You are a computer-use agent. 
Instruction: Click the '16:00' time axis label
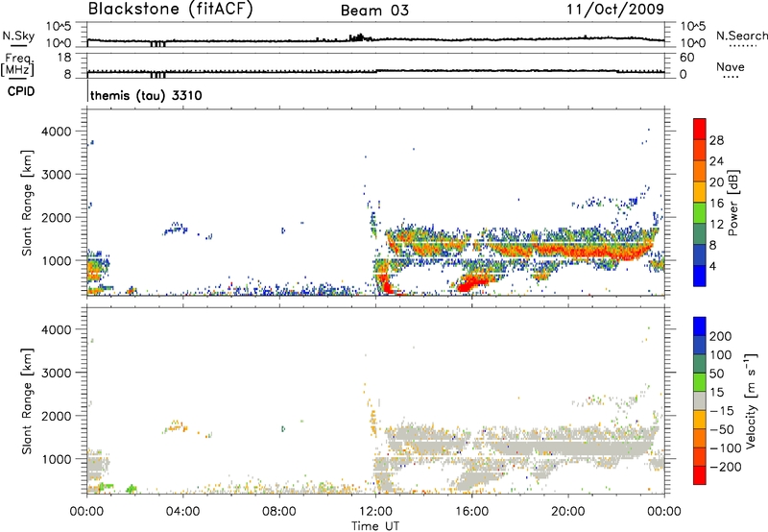471,512
